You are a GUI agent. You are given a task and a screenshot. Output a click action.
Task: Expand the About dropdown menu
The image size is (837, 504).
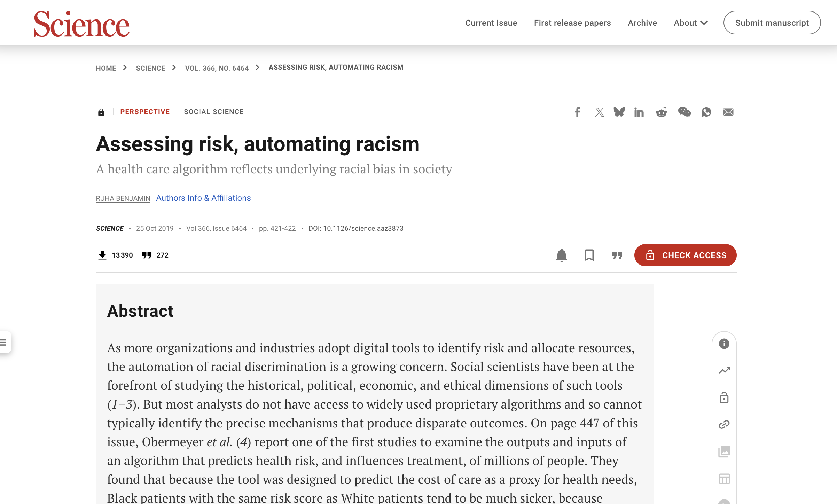pyautogui.click(x=691, y=23)
